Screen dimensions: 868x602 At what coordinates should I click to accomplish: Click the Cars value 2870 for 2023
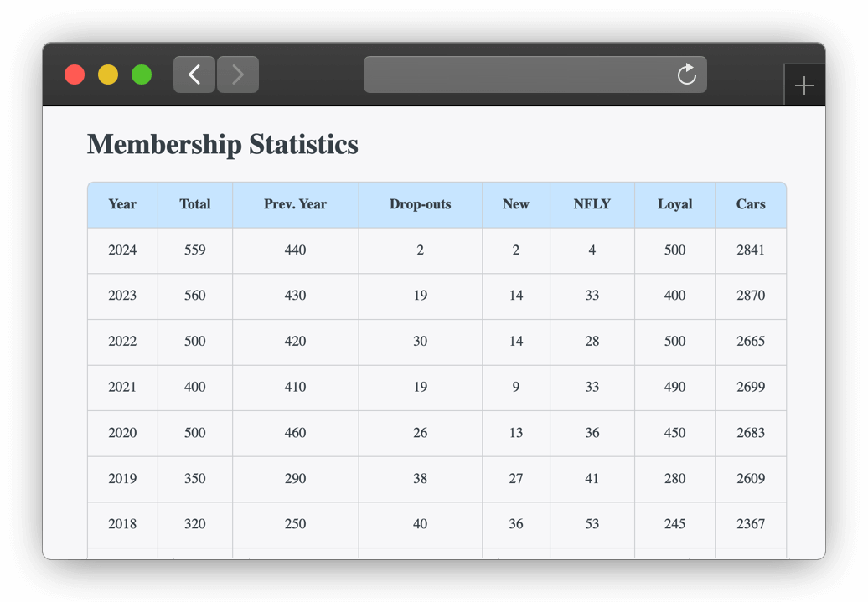coord(751,296)
